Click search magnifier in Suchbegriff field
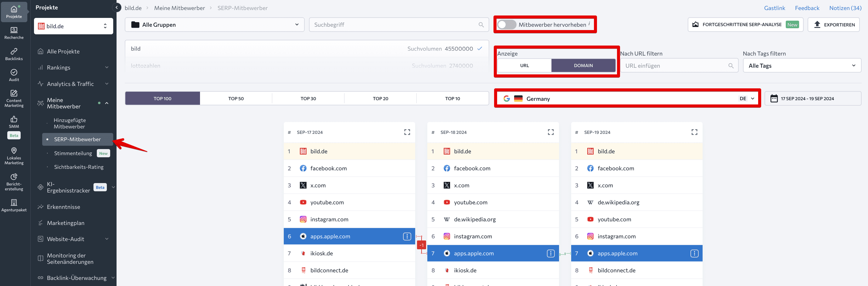The image size is (868, 286). pos(481,25)
